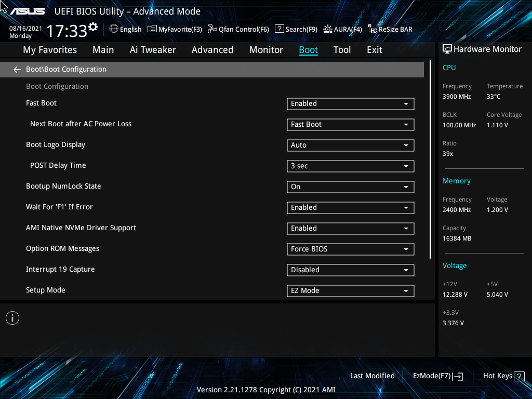The image size is (532, 399).
Task: Switch to EzMode(F7)
Action: pos(437,376)
